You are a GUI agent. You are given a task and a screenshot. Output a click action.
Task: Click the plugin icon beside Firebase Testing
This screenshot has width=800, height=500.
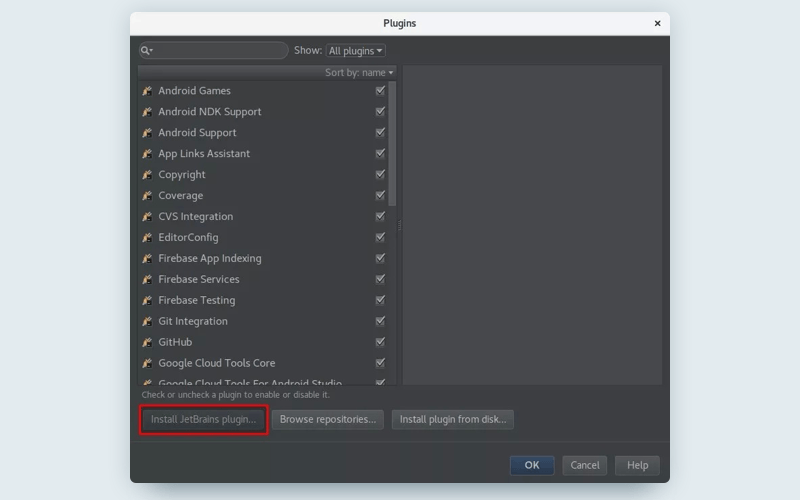point(147,300)
